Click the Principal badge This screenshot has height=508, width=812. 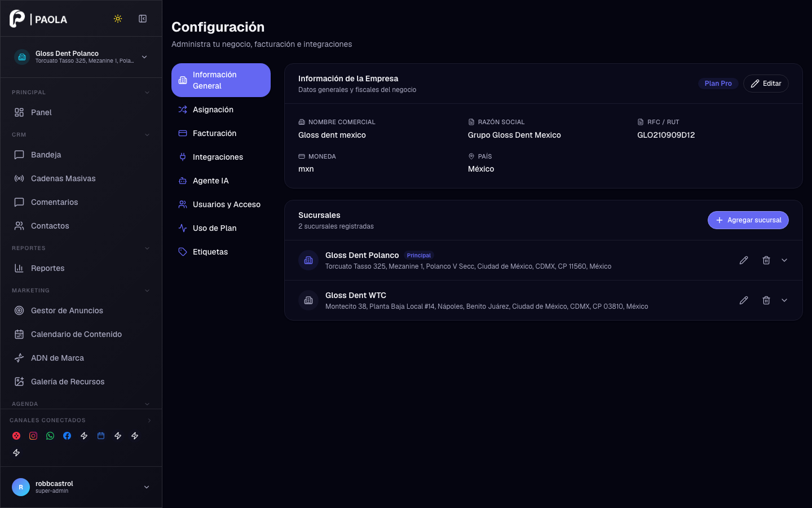419,256
